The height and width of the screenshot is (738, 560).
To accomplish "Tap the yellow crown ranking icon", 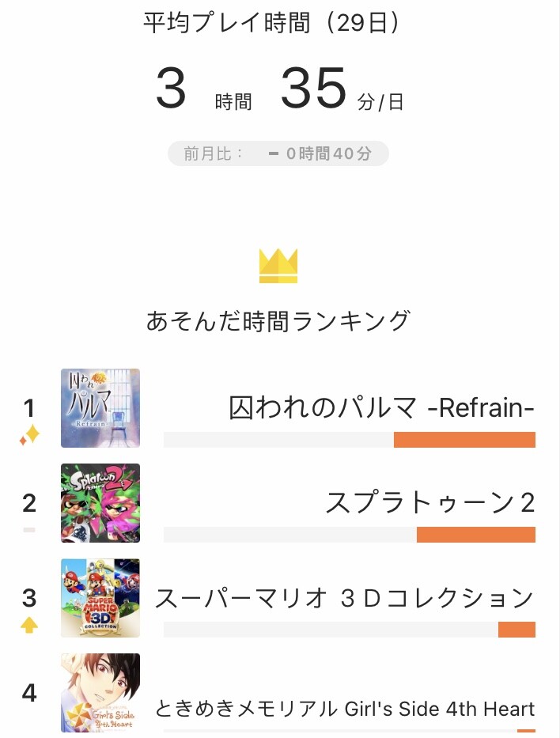I will point(278,266).
